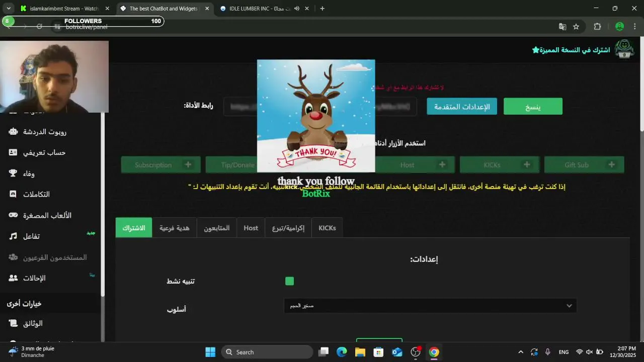The image size is (644, 362).
Task: Click the widget link input field
Action: point(320,106)
